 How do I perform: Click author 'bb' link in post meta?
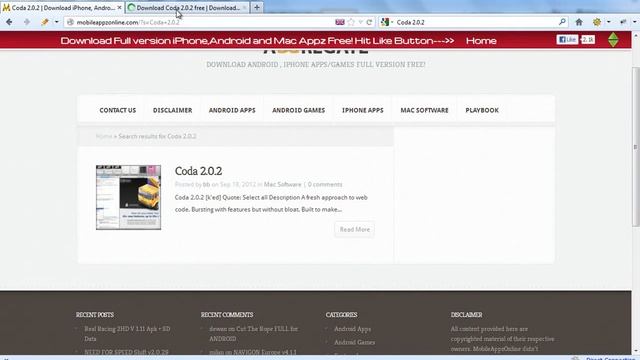point(207,184)
